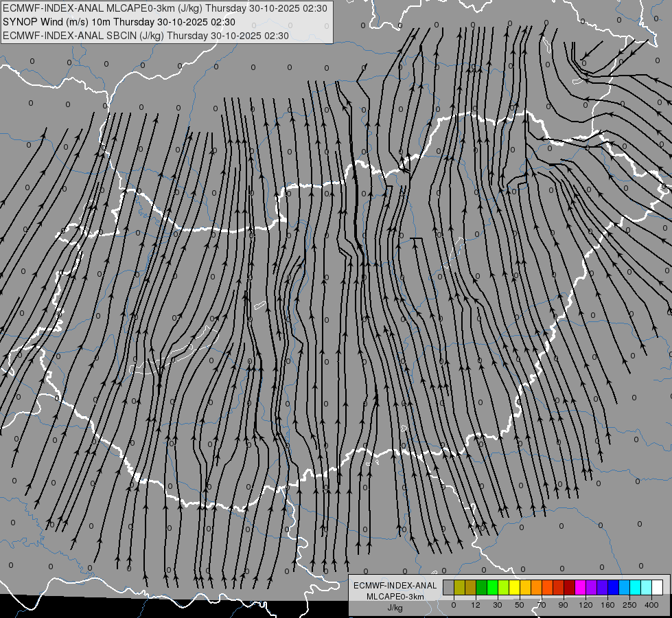Click the dark red legend swatch
Image resolution: width=672 pixels, height=618 pixels.
click(x=570, y=587)
